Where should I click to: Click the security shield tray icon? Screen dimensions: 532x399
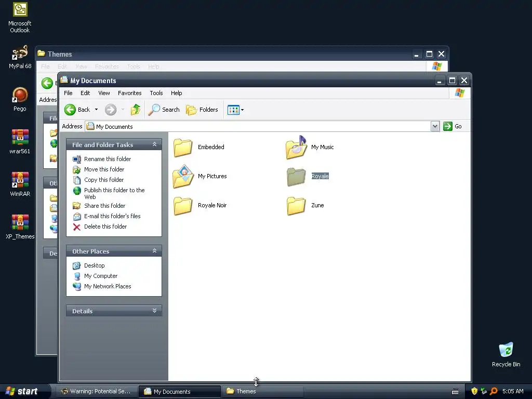click(474, 391)
